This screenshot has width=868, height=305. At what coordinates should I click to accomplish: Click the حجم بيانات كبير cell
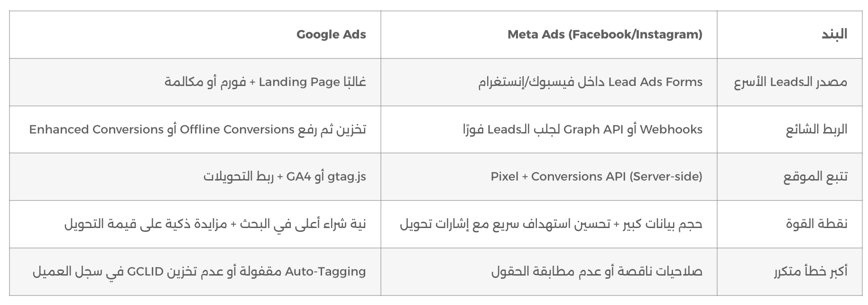pos(551,224)
